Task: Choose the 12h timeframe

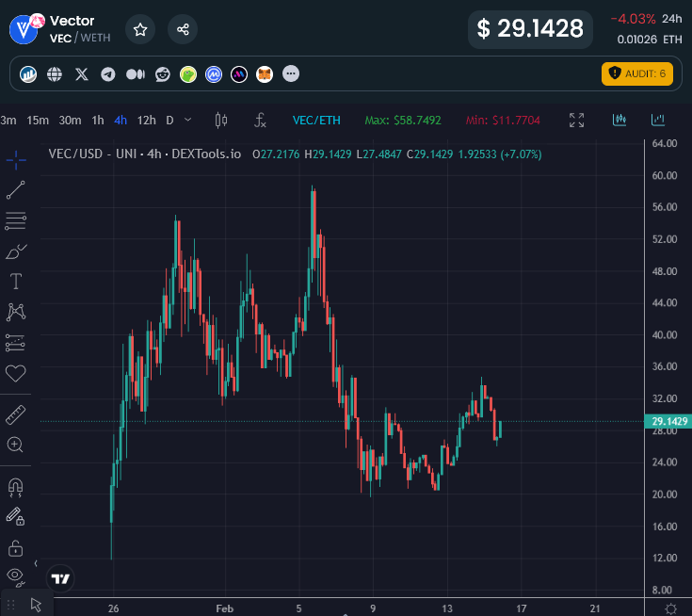Action: [147, 121]
